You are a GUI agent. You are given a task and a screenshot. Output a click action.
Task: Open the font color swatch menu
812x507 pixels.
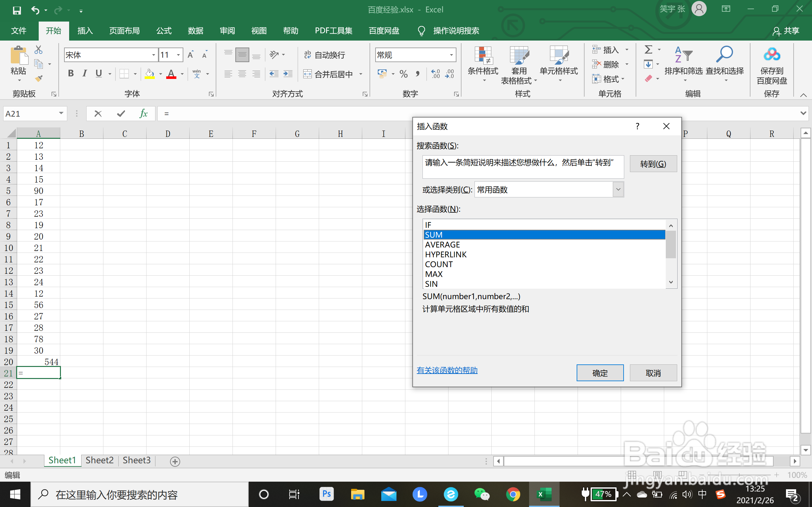tap(181, 74)
